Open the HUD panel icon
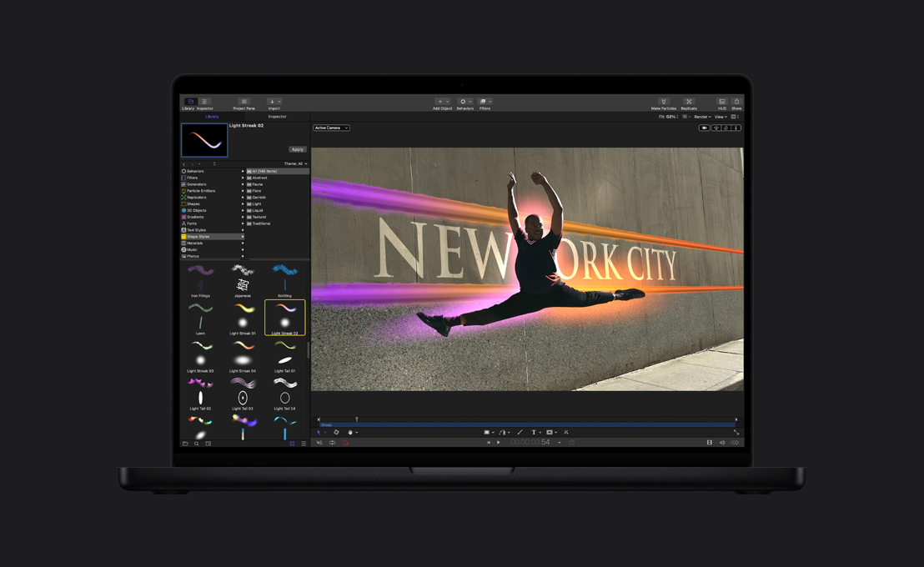This screenshot has width=924, height=567. 722,100
